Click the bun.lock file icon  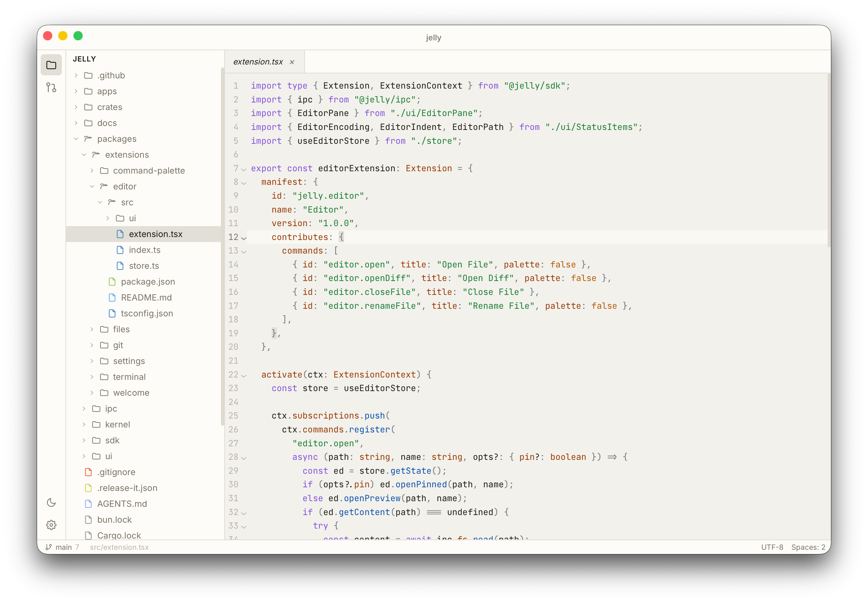88,519
